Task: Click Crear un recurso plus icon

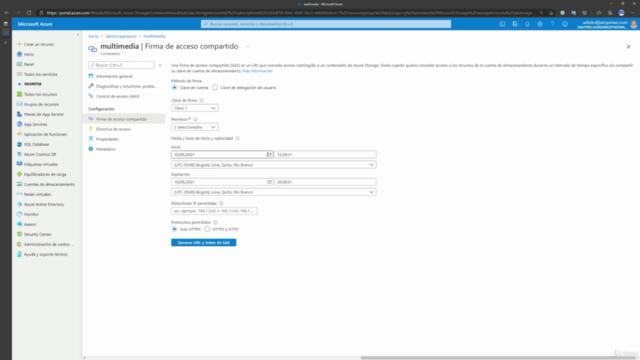Action: [x=19, y=44]
